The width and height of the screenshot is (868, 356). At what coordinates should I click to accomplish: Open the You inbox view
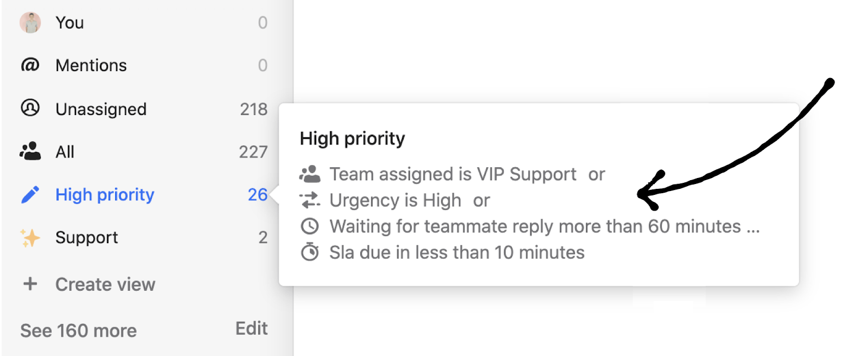[70, 23]
